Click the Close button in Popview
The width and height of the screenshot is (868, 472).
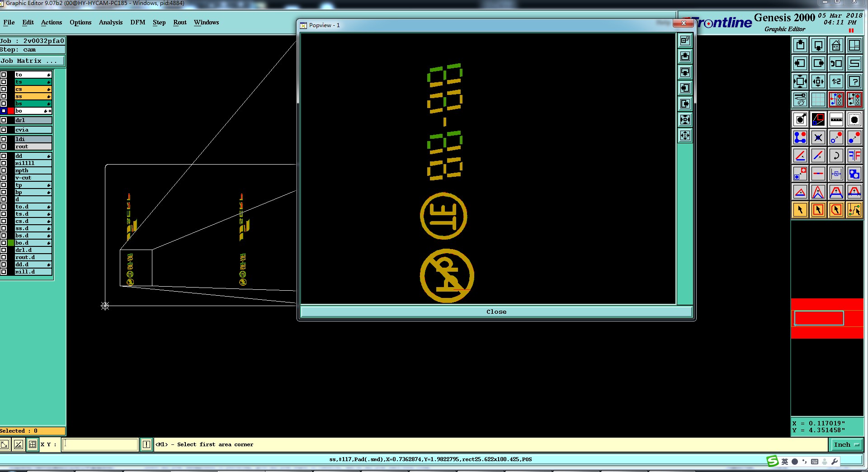point(496,312)
